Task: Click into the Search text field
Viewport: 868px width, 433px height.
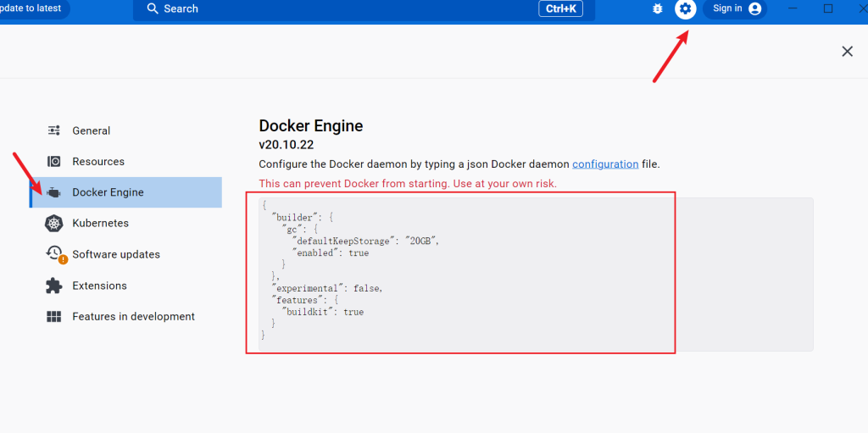Action: pos(339,8)
